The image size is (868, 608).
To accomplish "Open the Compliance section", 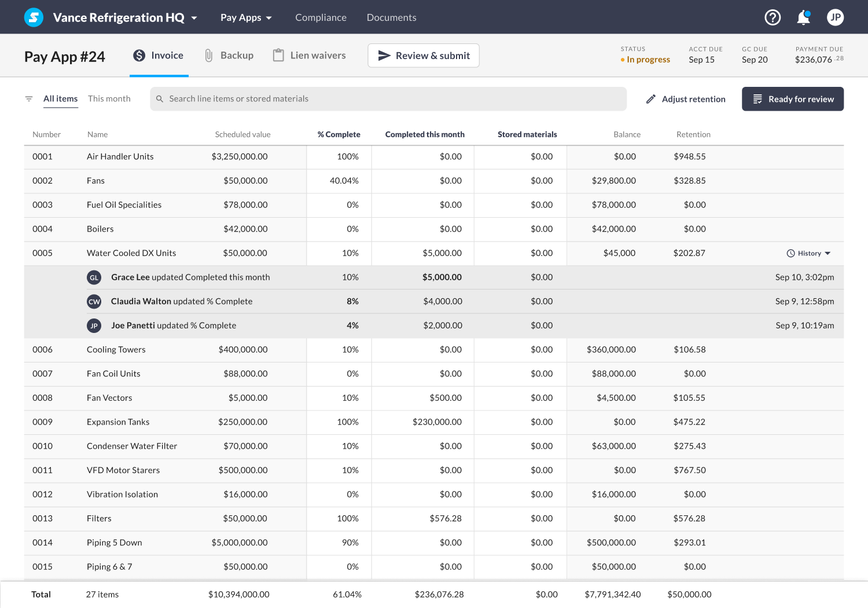I will [x=321, y=17].
